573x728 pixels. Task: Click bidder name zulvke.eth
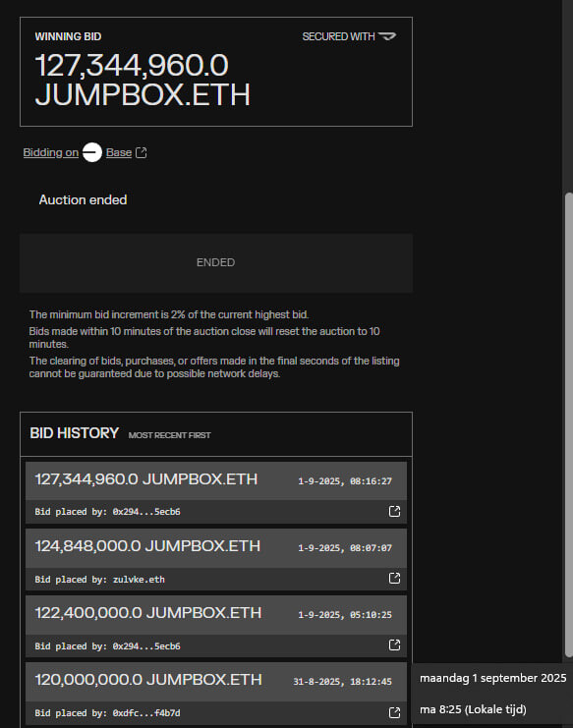pyautogui.click(x=139, y=580)
